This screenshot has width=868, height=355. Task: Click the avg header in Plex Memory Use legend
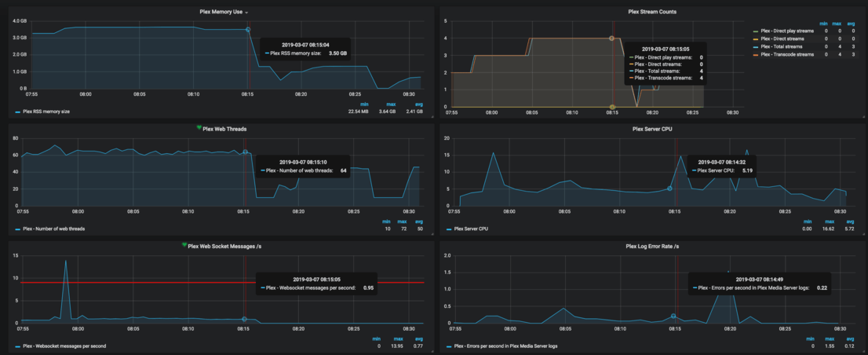click(x=418, y=104)
